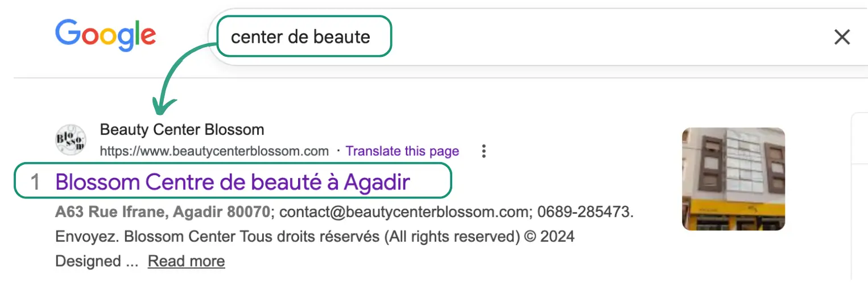The image size is (868, 282).
Task: Click the Blossom site favicon
Action: point(71,140)
